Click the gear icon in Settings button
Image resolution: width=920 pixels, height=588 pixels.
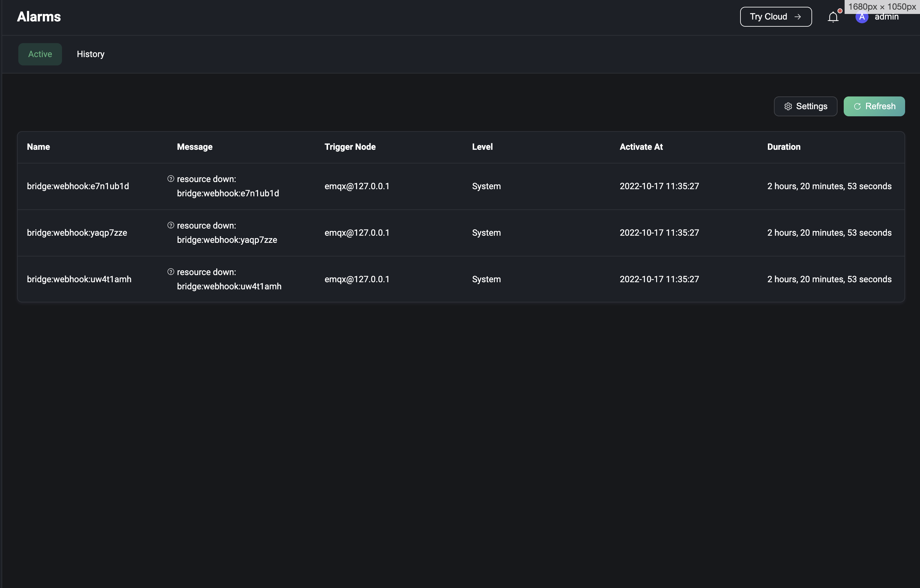pos(788,107)
